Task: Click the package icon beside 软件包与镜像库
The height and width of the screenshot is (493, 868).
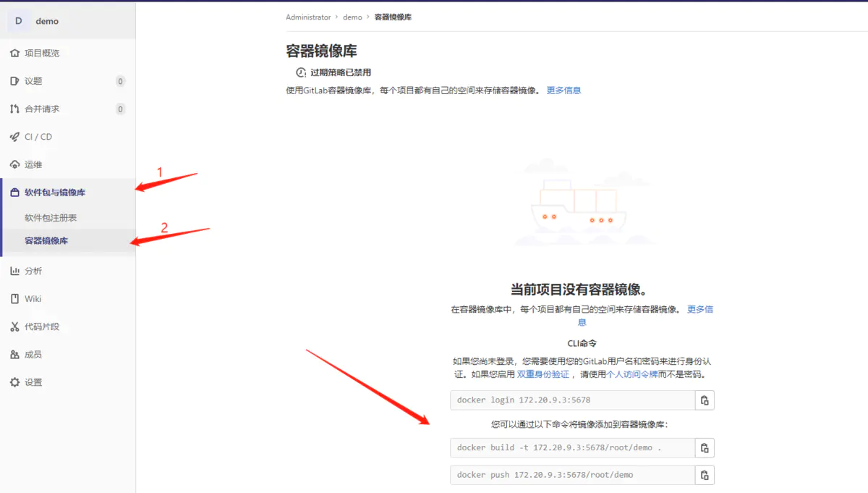Action: coord(14,193)
